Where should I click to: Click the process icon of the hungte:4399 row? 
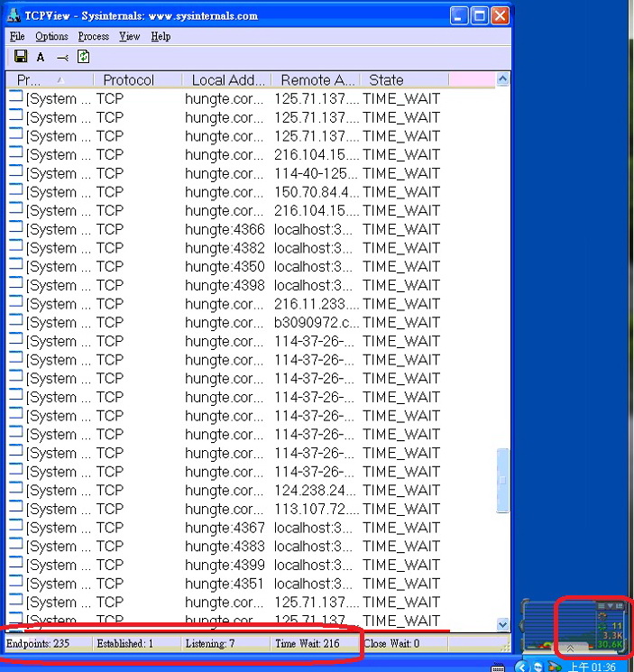point(15,563)
